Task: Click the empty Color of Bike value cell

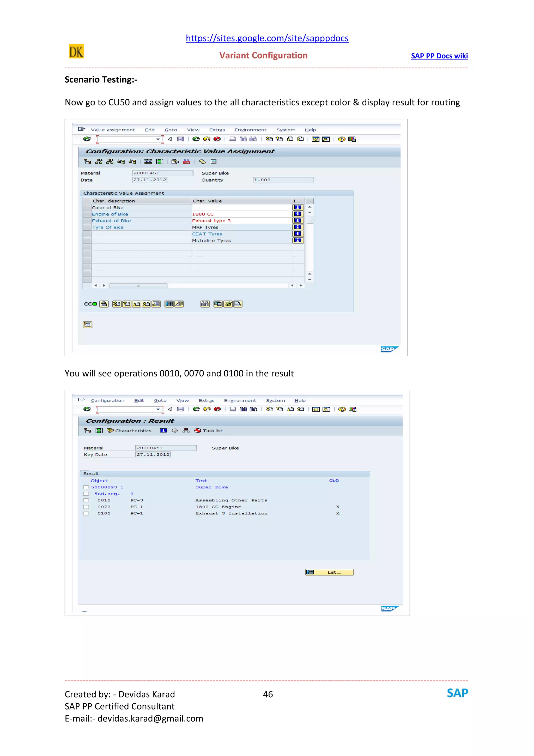Action: coord(242,207)
